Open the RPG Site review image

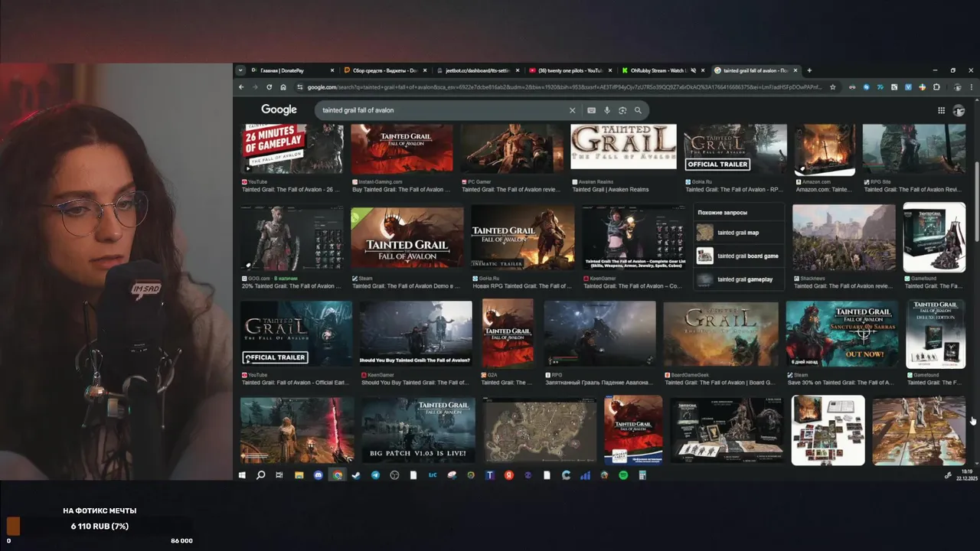(x=914, y=149)
